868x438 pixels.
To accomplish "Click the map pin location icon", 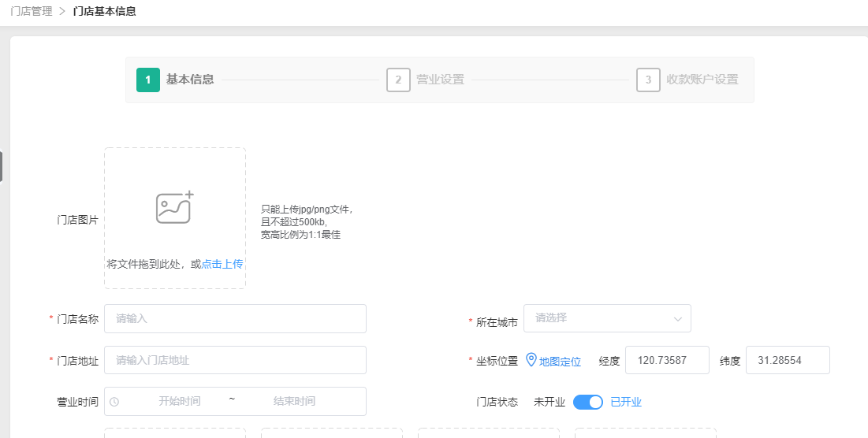I will (531, 360).
